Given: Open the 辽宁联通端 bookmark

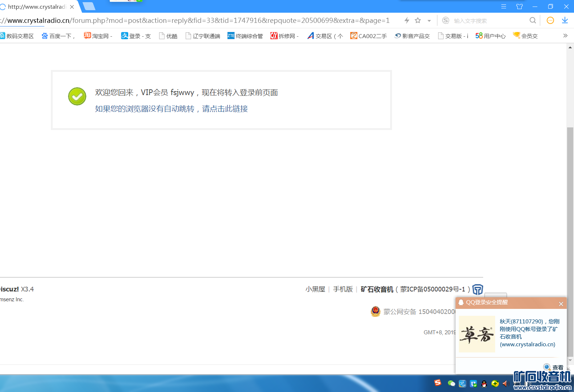Looking at the screenshot, I should [x=203, y=36].
